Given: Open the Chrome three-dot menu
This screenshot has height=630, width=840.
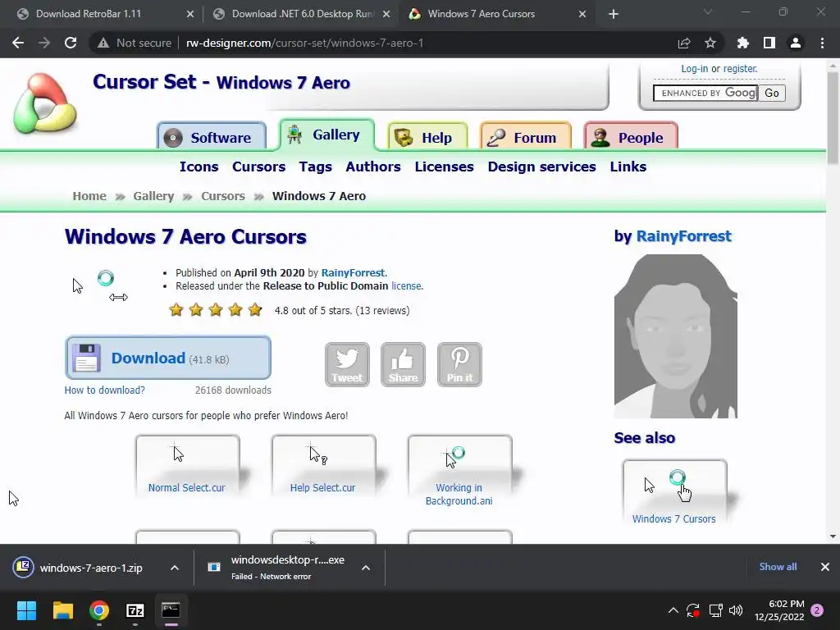Looking at the screenshot, I should (x=822, y=43).
